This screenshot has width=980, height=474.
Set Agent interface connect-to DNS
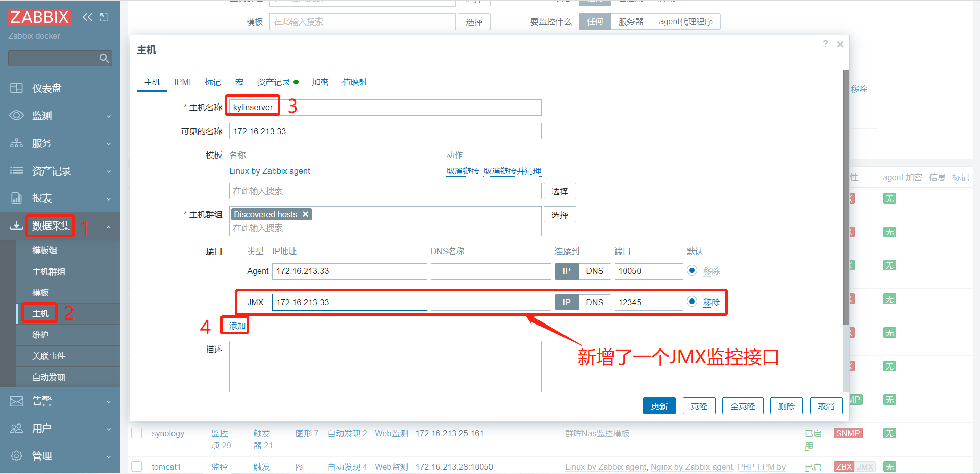pos(595,271)
